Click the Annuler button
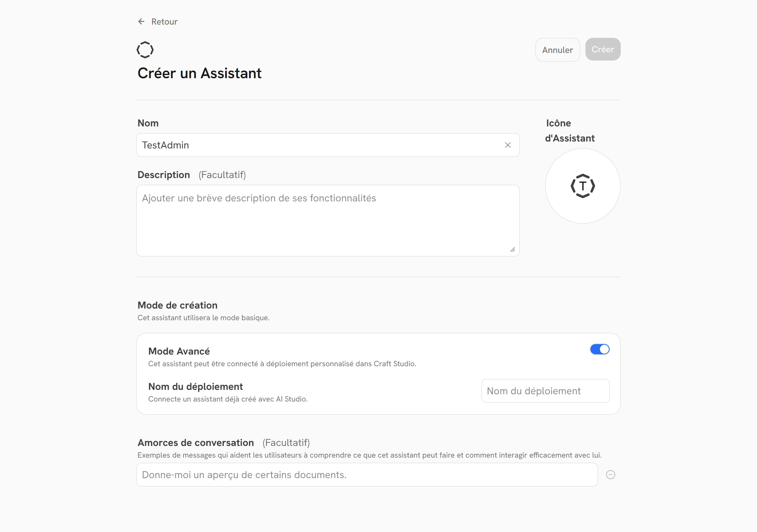 [x=557, y=50]
